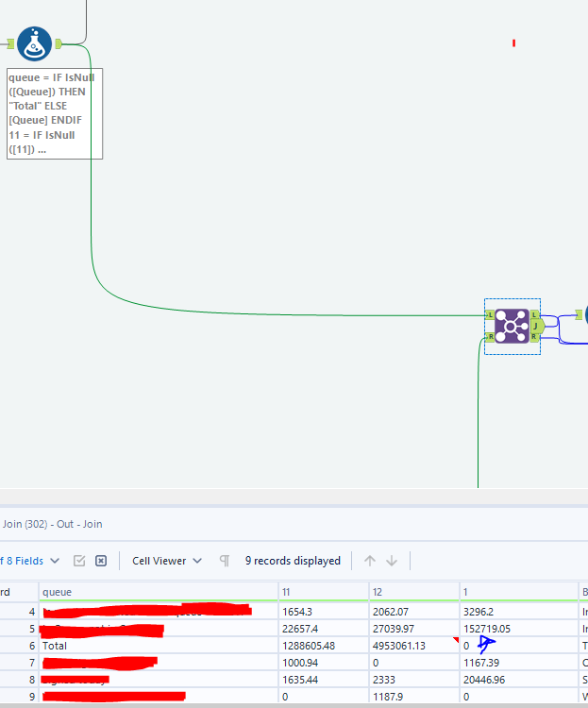Viewport: 588px width, 708px height.
Task: Click the Formula tool's input anchor
Action: (x=10, y=43)
